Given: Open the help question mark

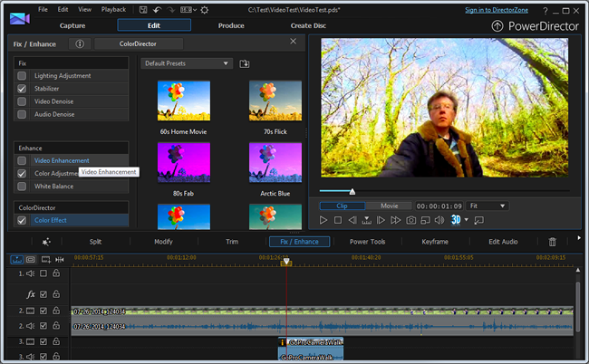Looking at the screenshot, I should tap(545, 11).
